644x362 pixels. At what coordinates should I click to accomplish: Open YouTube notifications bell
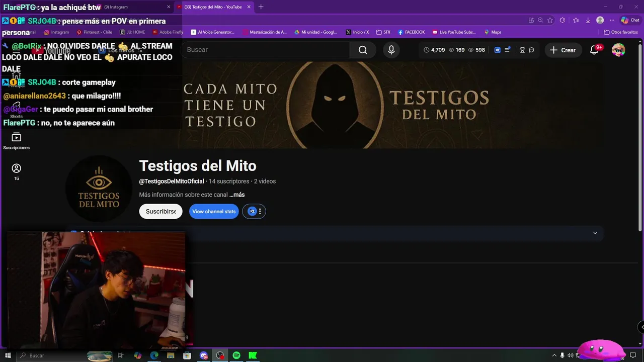point(594,50)
